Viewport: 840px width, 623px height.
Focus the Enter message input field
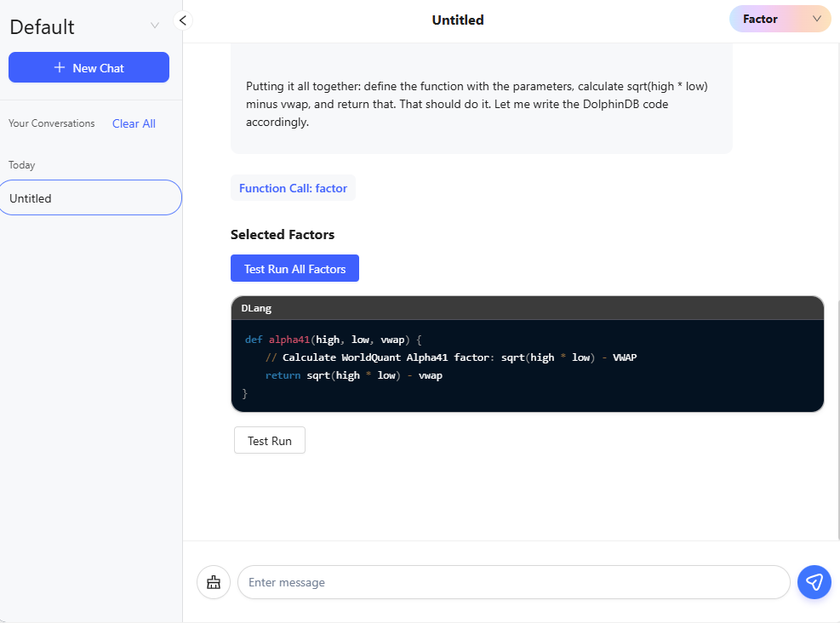[x=513, y=582]
